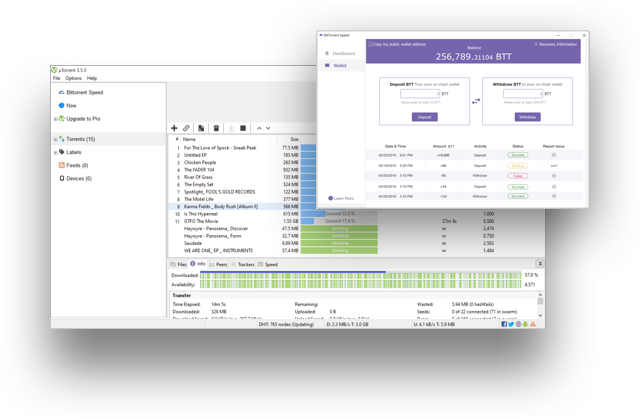Click the Withdraw button
640x419 pixels.
pyautogui.click(x=527, y=117)
